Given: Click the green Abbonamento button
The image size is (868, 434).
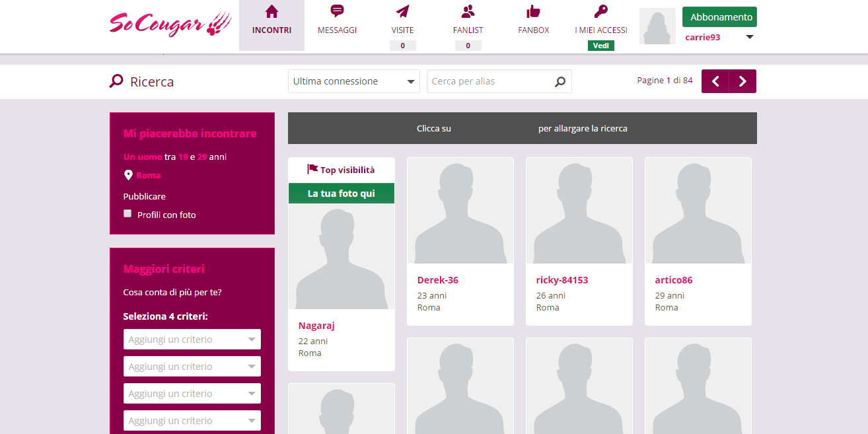Looking at the screenshot, I should pyautogui.click(x=719, y=17).
